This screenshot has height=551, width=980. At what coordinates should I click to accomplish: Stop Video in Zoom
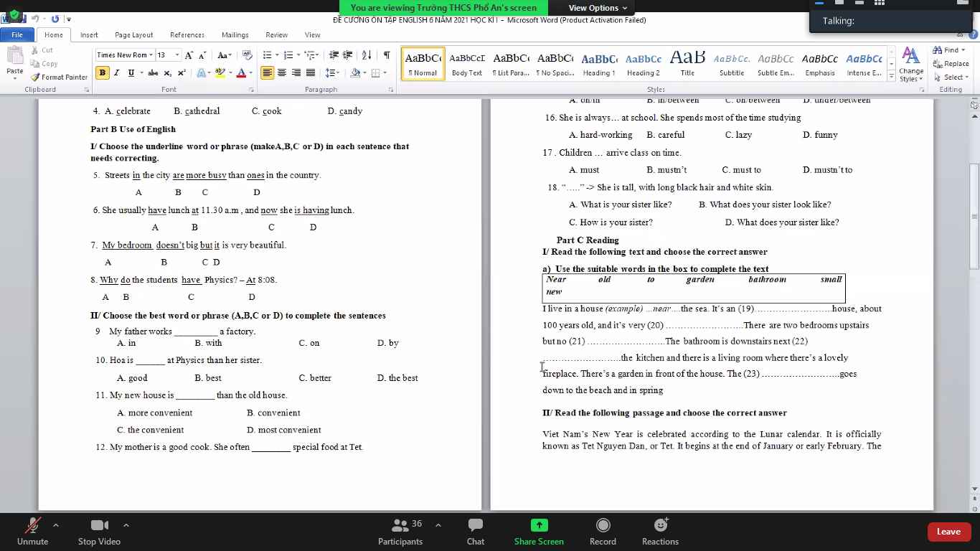coord(99,532)
